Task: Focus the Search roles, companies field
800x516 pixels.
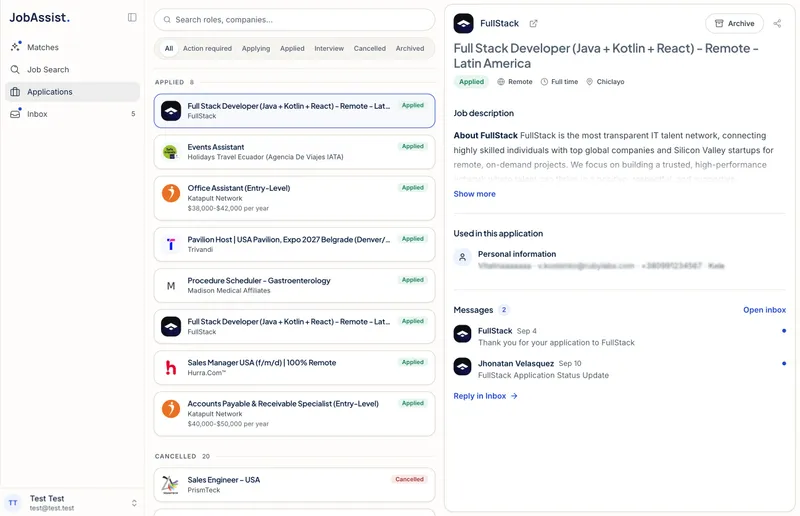Action: click(x=294, y=20)
